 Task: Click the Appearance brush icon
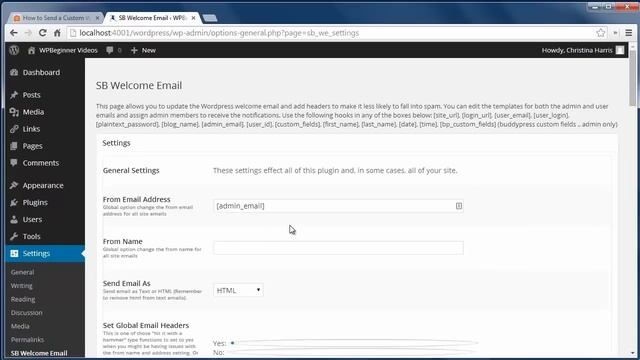pyautogui.click(x=14, y=185)
